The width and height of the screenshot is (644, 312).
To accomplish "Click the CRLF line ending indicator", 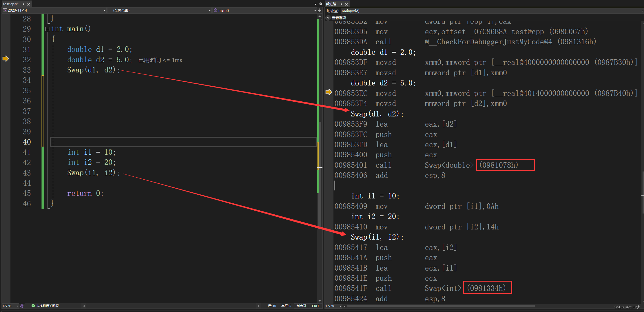I will coord(316,306).
